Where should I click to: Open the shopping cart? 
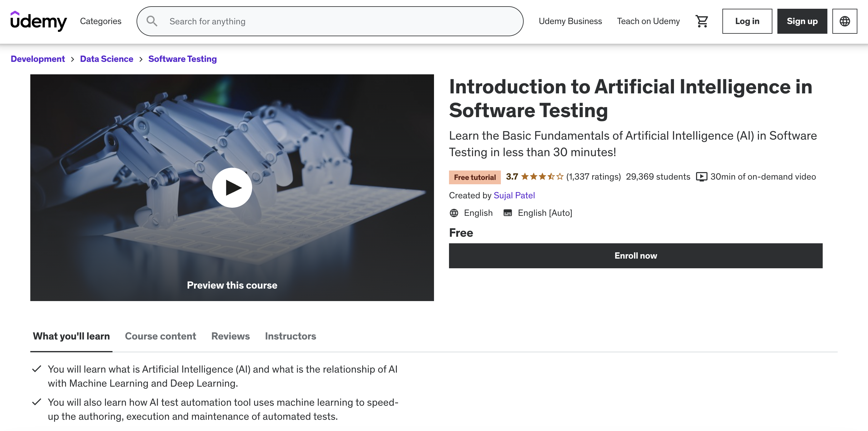tap(702, 21)
